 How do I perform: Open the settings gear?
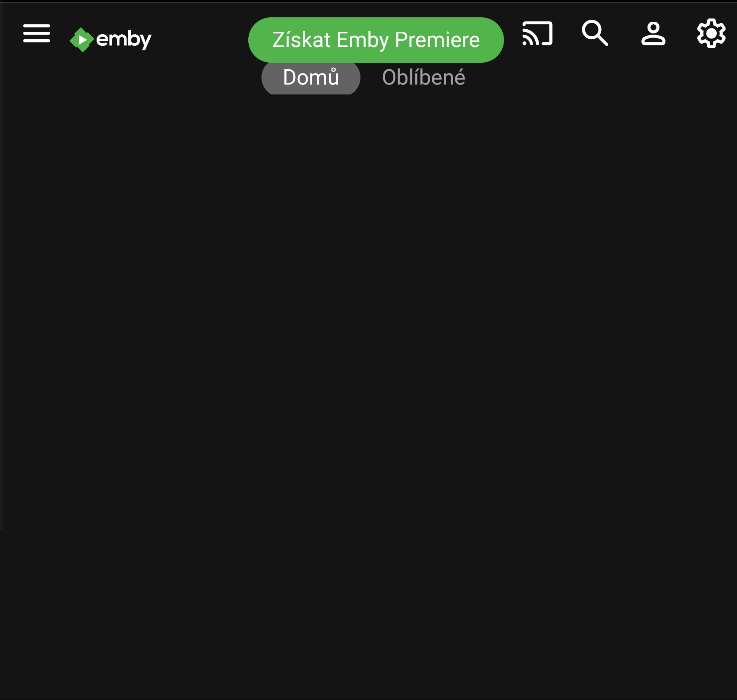pos(711,33)
